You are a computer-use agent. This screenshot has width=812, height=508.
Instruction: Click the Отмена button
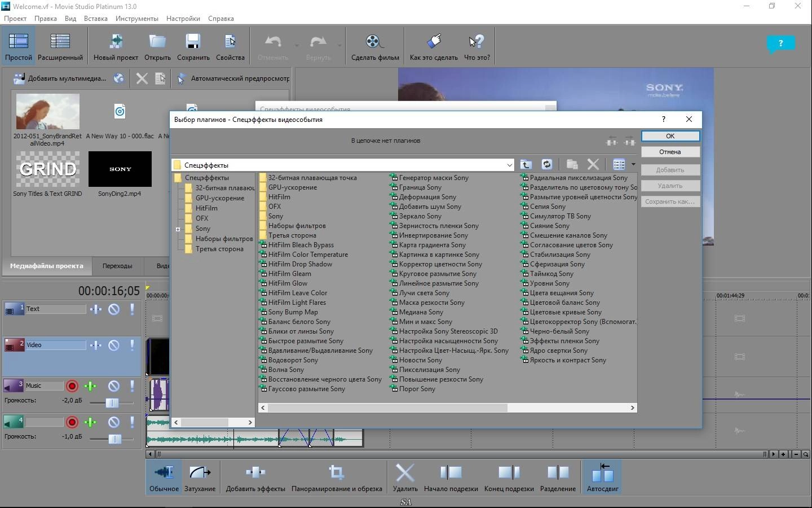pos(670,152)
